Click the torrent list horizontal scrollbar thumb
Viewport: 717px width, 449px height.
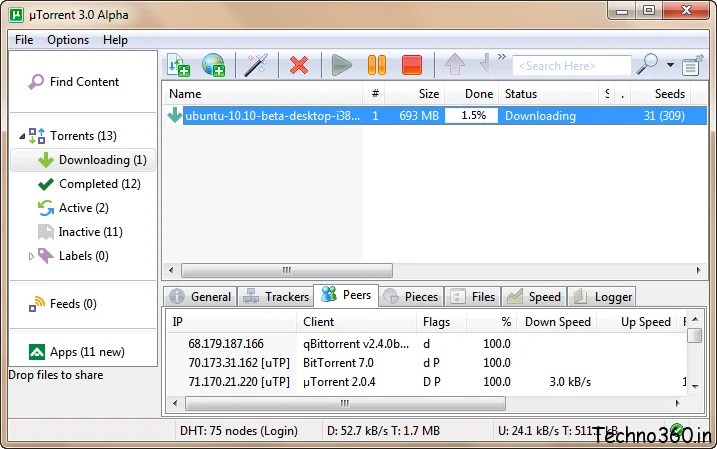287,270
